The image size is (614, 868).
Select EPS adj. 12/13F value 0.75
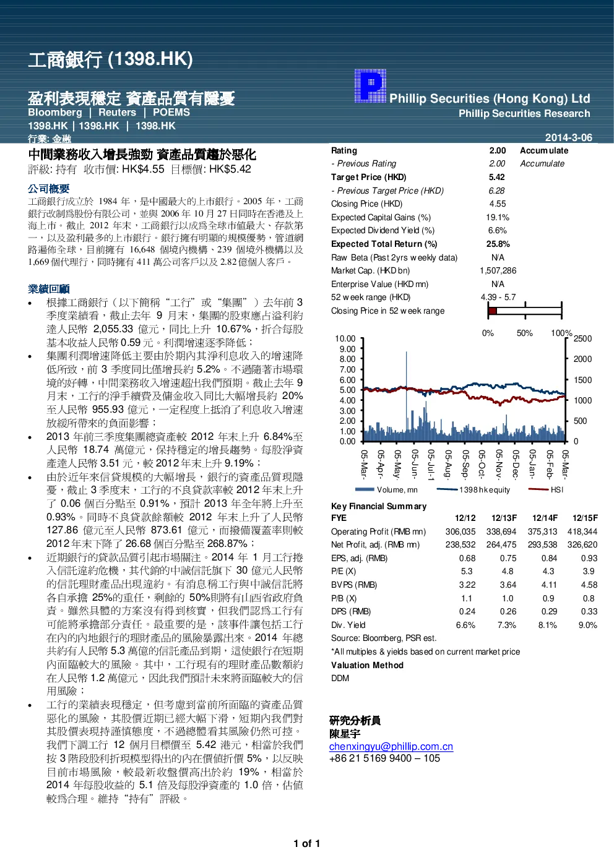tap(508, 558)
